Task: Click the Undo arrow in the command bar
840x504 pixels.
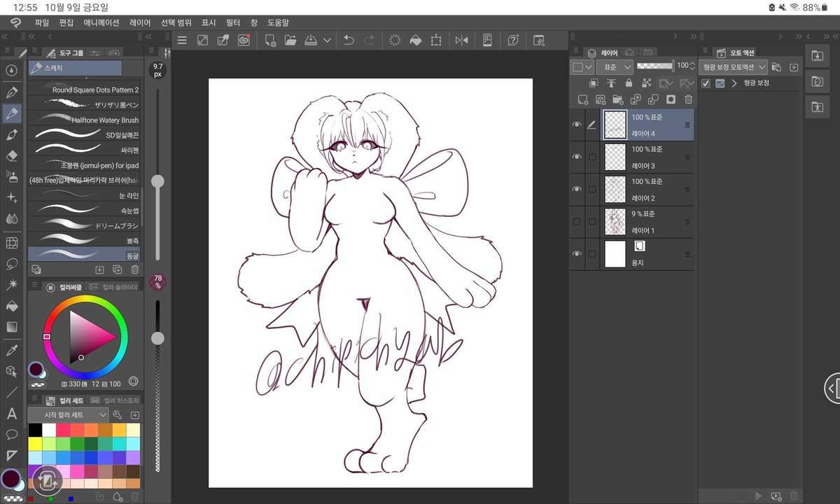Action: pos(348,41)
